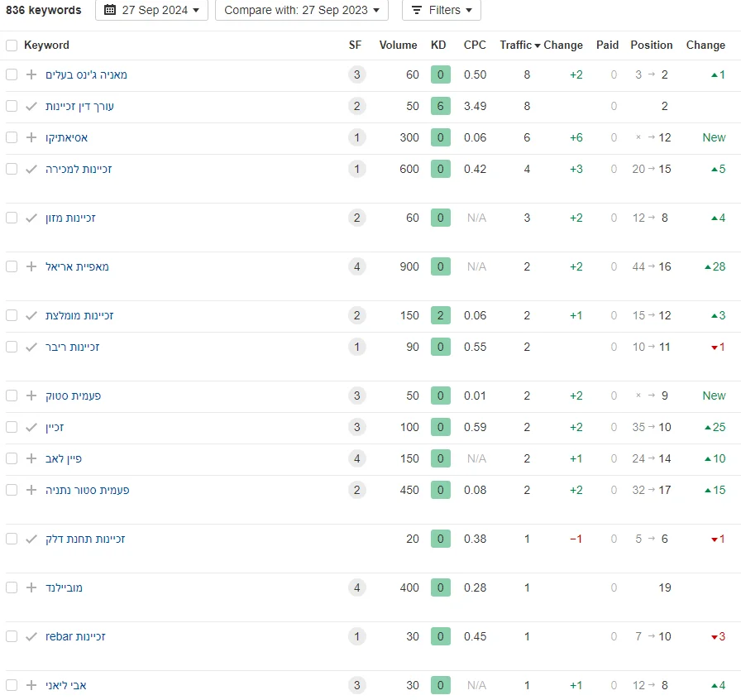Open keyword link זכיינות rebar
741x700 pixels.
click(x=75, y=636)
